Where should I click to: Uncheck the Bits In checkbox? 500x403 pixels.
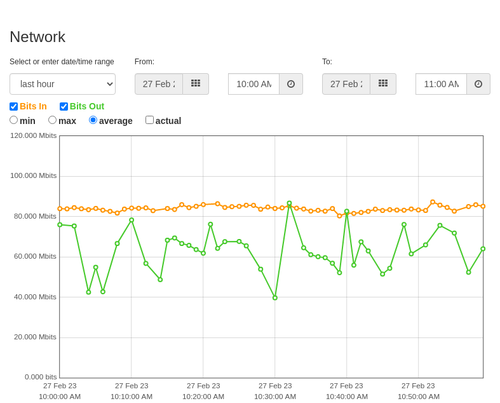click(14, 107)
